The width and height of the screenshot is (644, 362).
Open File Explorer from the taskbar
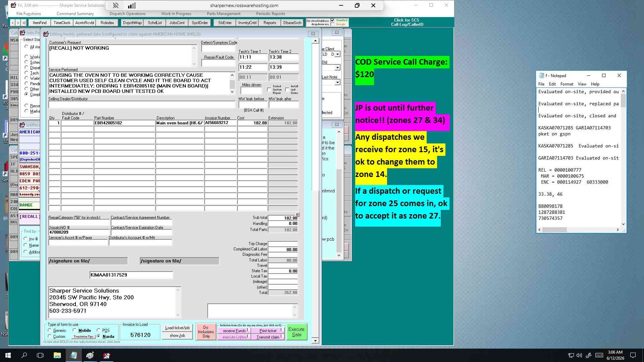coord(57,355)
